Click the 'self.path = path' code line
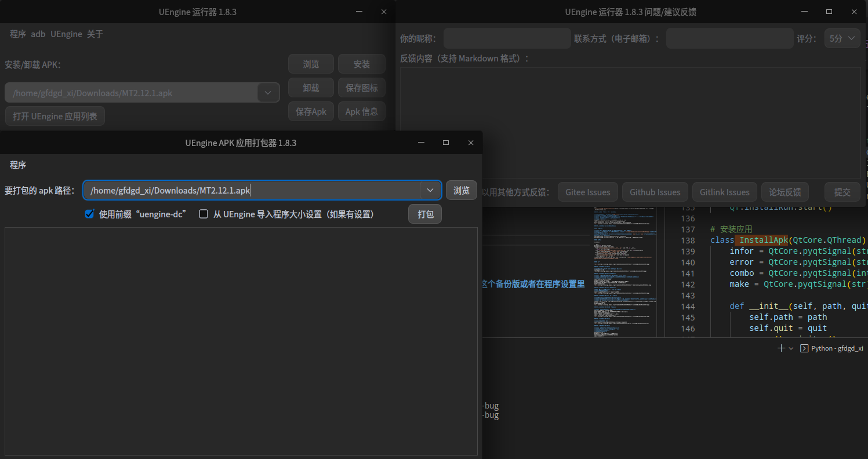This screenshot has height=459, width=868. pyautogui.click(x=788, y=317)
